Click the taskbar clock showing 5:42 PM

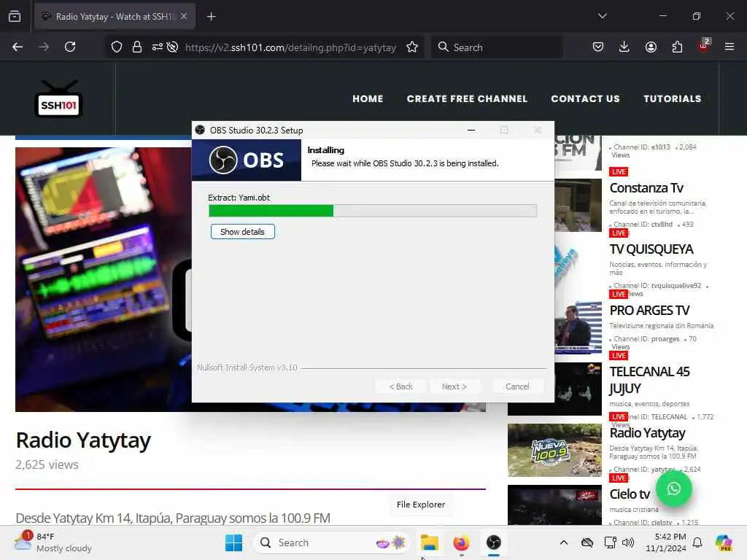click(x=666, y=542)
